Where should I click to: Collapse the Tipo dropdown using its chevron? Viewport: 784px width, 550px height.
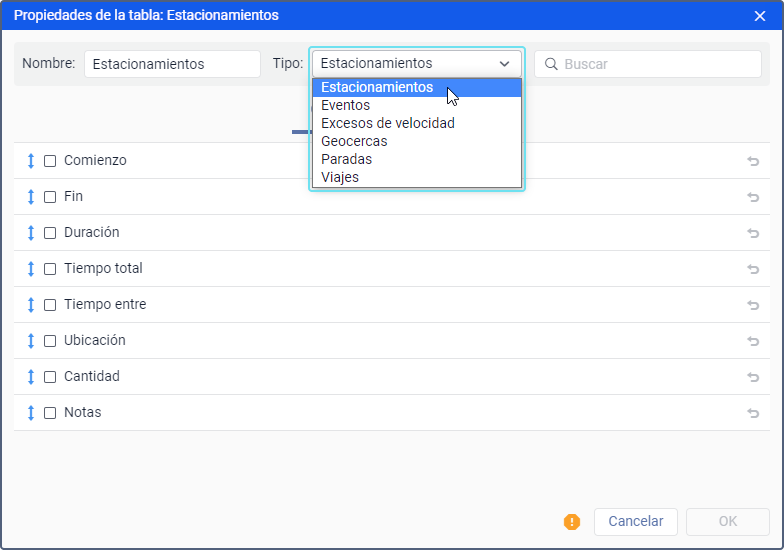pos(504,64)
